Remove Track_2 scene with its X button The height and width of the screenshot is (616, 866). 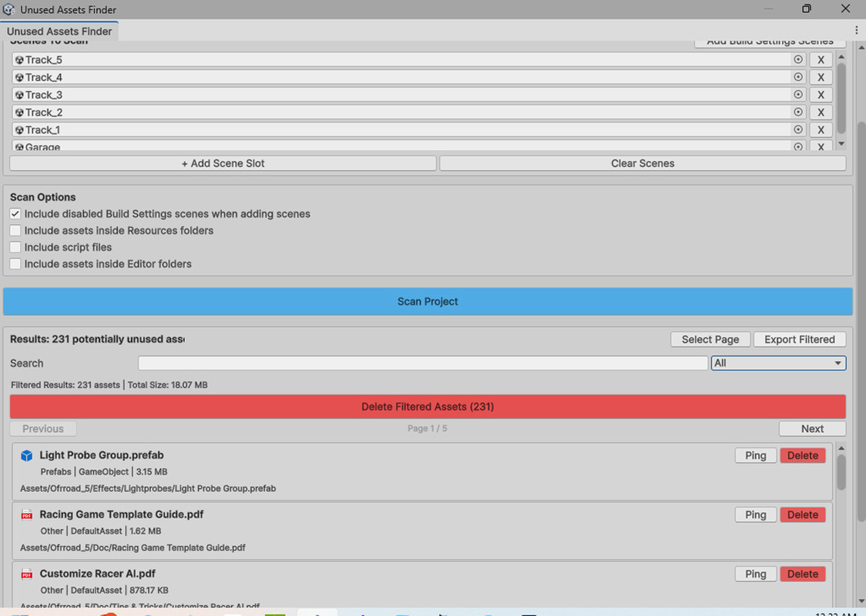coord(821,112)
